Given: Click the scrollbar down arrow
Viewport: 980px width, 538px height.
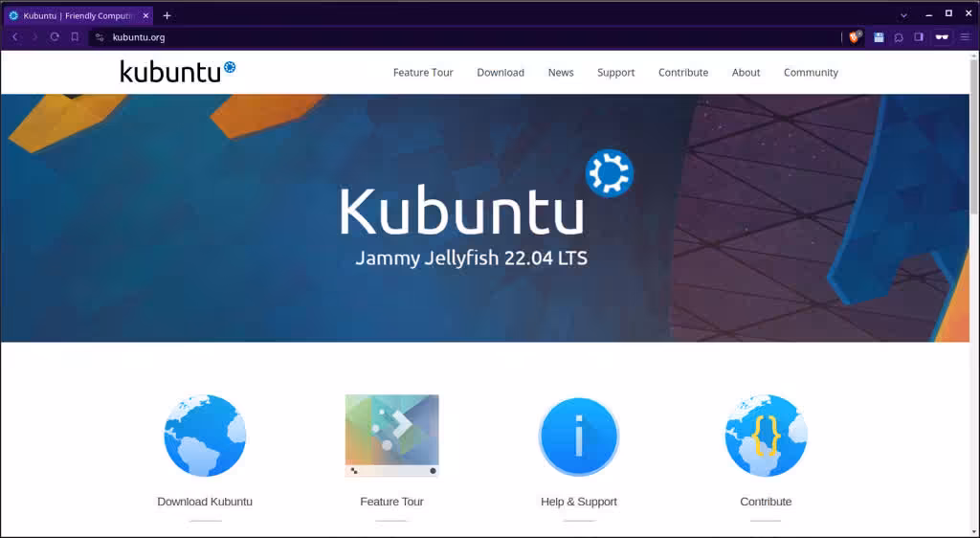Looking at the screenshot, I should (x=973, y=531).
